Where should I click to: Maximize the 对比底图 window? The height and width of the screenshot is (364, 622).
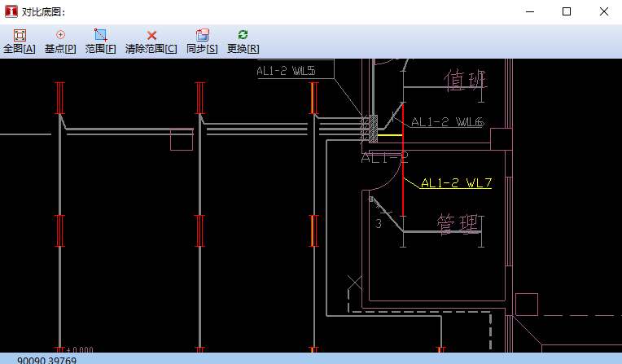(567, 11)
